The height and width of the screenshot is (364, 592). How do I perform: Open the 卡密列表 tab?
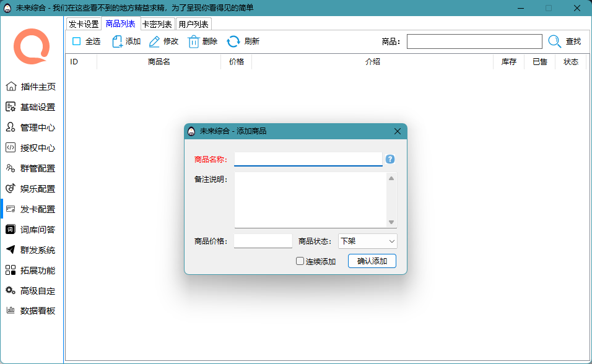[158, 23]
